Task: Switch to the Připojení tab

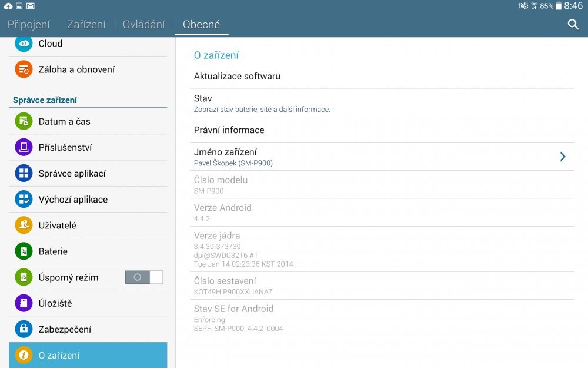Action: click(x=29, y=24)
